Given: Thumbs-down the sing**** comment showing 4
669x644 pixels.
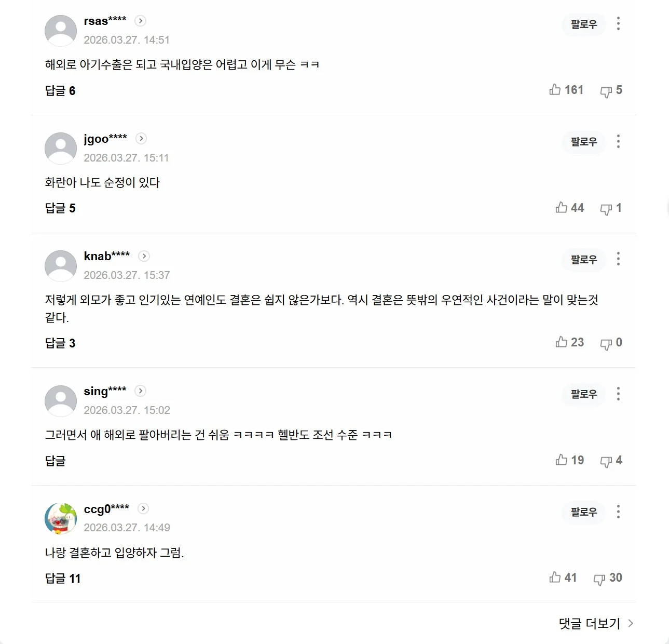Looking at the screenshot, I should pyautogui.click(x=606, y=461).
